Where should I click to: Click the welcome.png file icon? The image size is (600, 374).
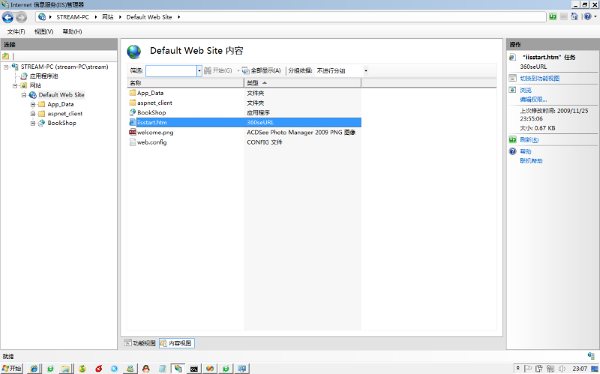point(132,132)
